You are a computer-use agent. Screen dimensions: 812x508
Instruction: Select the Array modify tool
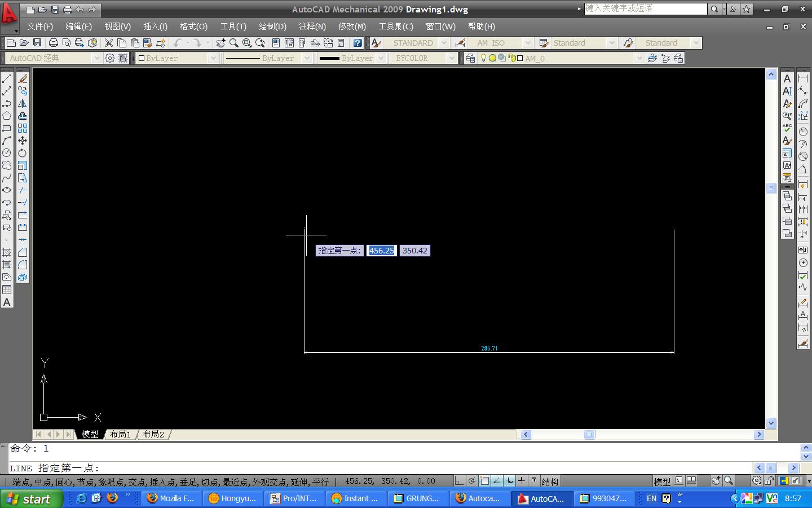(23, 128)
